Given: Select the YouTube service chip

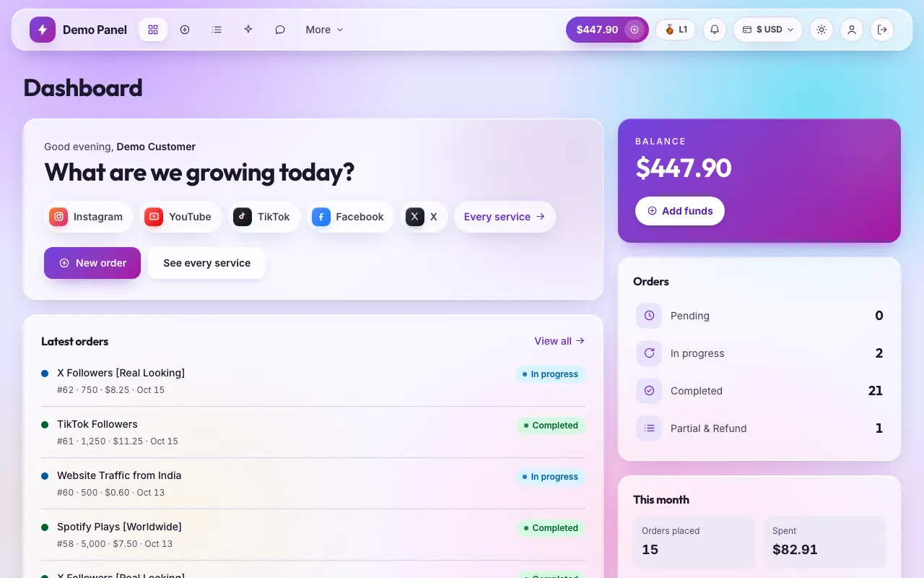Looking at the screenshot, I should [180, 217].
